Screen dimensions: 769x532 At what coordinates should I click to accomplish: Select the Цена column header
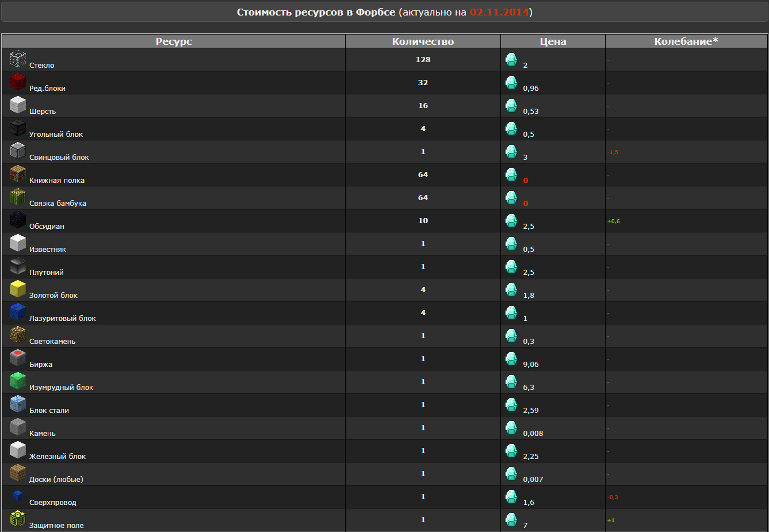[553, 41]
